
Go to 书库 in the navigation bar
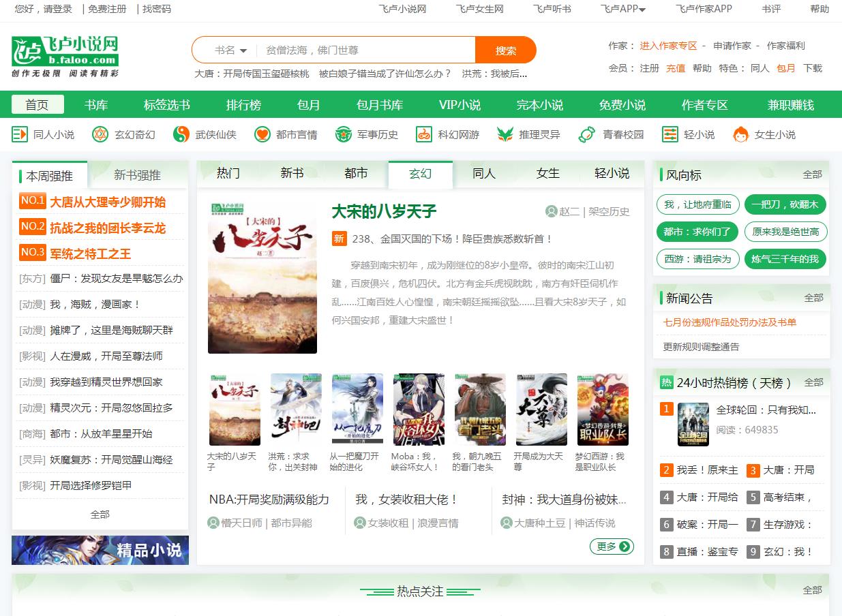pyautogui.click(x=96, y=105)
